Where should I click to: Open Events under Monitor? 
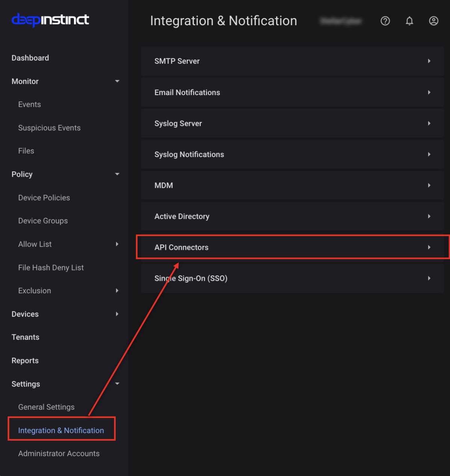[29, 104]
